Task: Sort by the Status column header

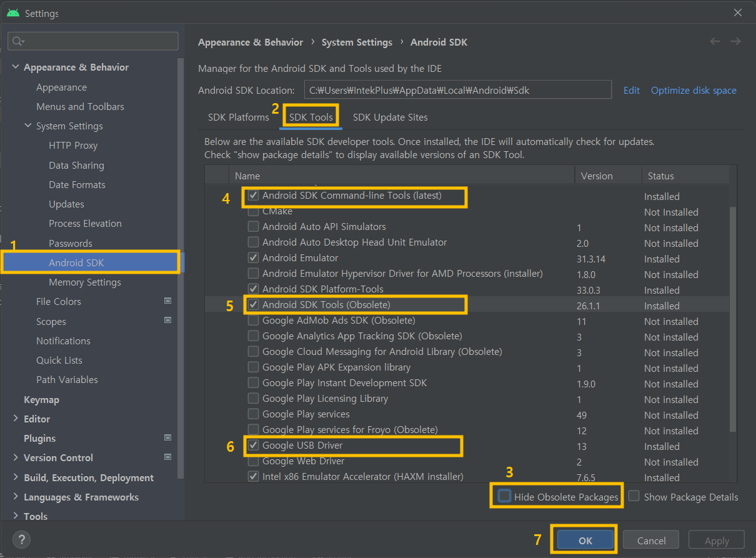Action: 685,176
